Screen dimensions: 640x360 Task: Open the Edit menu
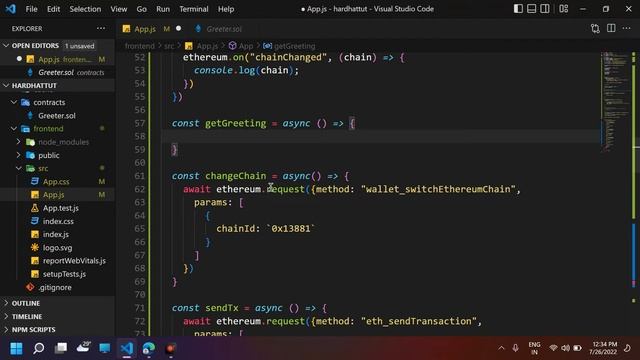pyautogui.click(x=53, y=9)
